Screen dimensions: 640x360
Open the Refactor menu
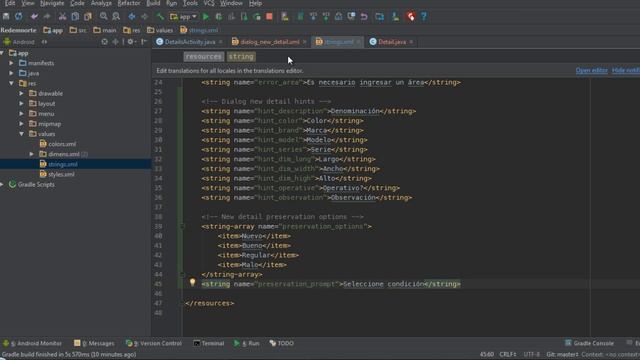tap(129, 3)
